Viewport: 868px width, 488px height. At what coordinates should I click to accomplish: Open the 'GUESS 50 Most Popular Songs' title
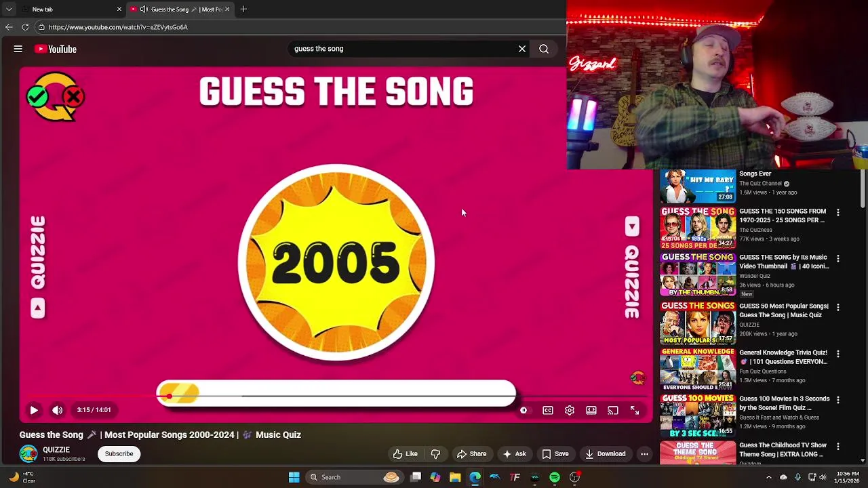(784, 310)
